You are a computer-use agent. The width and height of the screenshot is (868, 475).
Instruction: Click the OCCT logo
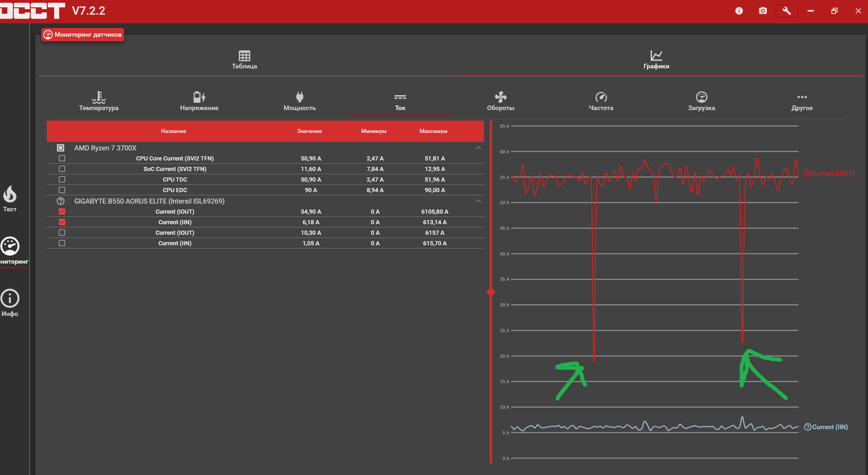click(x=33, y=11)
